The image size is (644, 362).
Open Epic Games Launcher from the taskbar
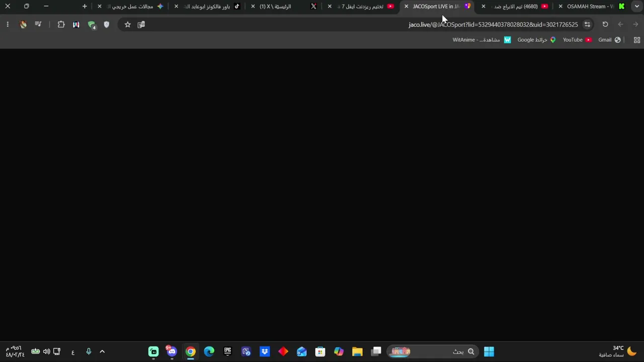click(227, 351)
